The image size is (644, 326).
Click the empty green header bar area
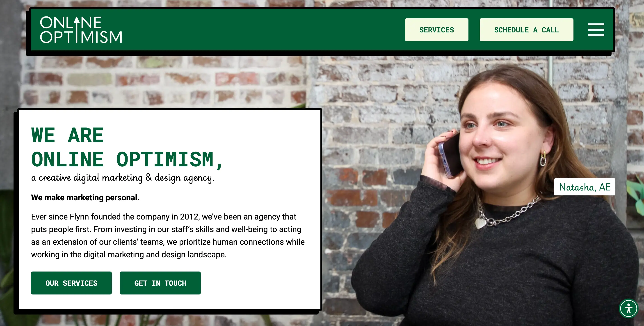pos(263,30)
